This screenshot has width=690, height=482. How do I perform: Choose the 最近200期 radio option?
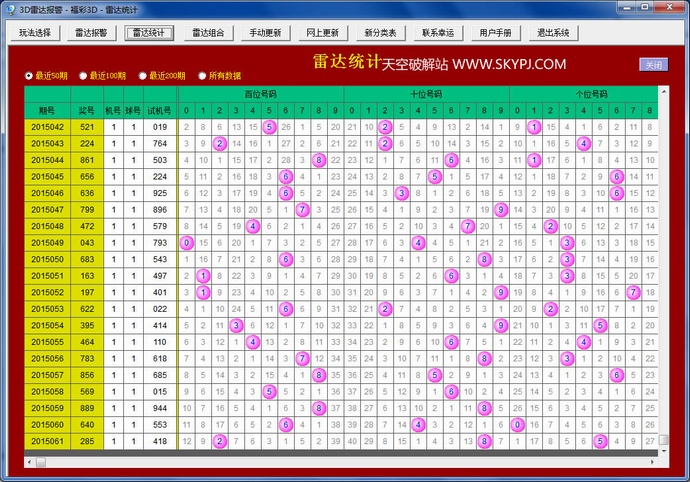coord(143,76)
